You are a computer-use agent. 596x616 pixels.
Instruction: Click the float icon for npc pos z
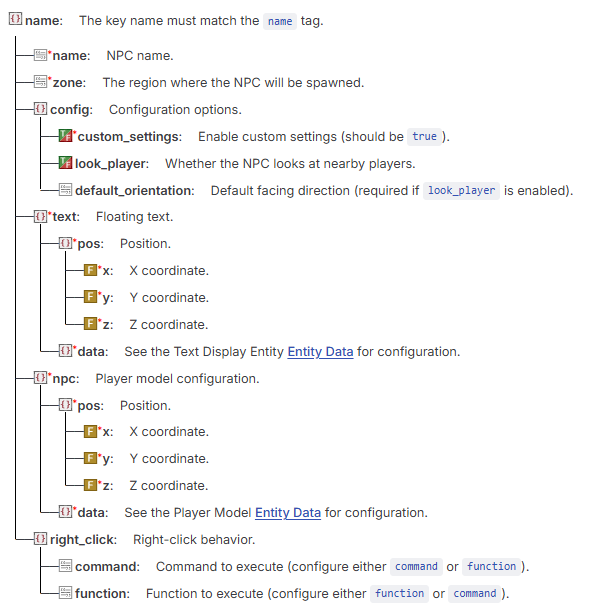90,485
